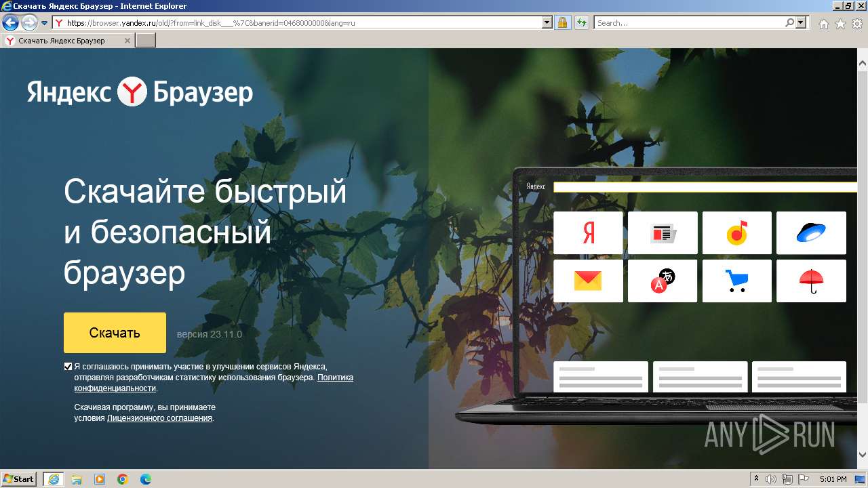Open the Windows Start menu
The image size is (868, 488).
pos(18,479)
